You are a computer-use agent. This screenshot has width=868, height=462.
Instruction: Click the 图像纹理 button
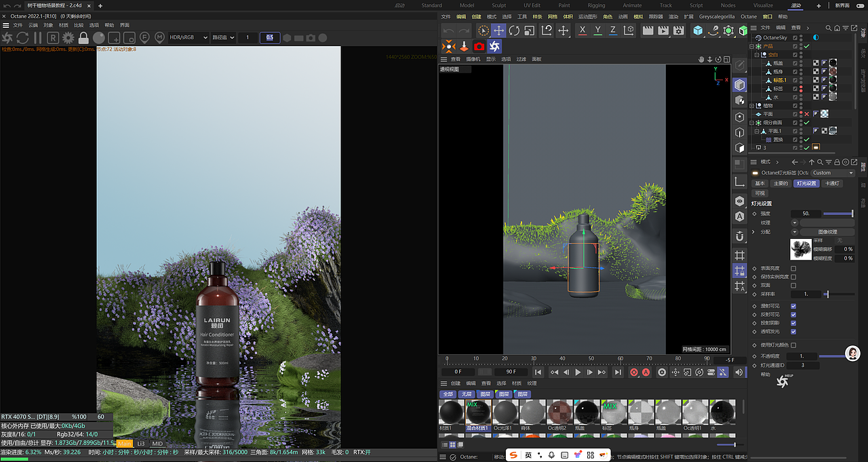[827, 232]
